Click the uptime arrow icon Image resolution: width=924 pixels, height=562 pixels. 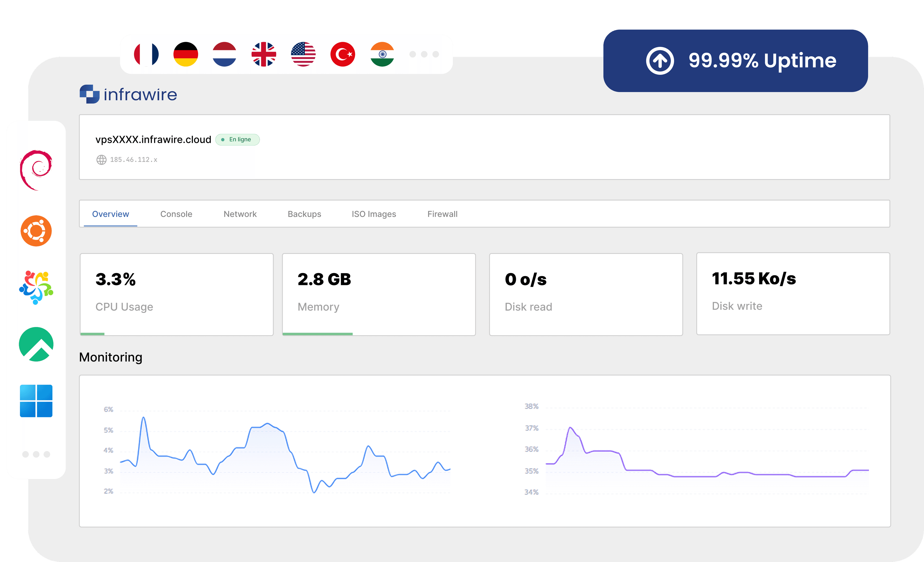660,60
